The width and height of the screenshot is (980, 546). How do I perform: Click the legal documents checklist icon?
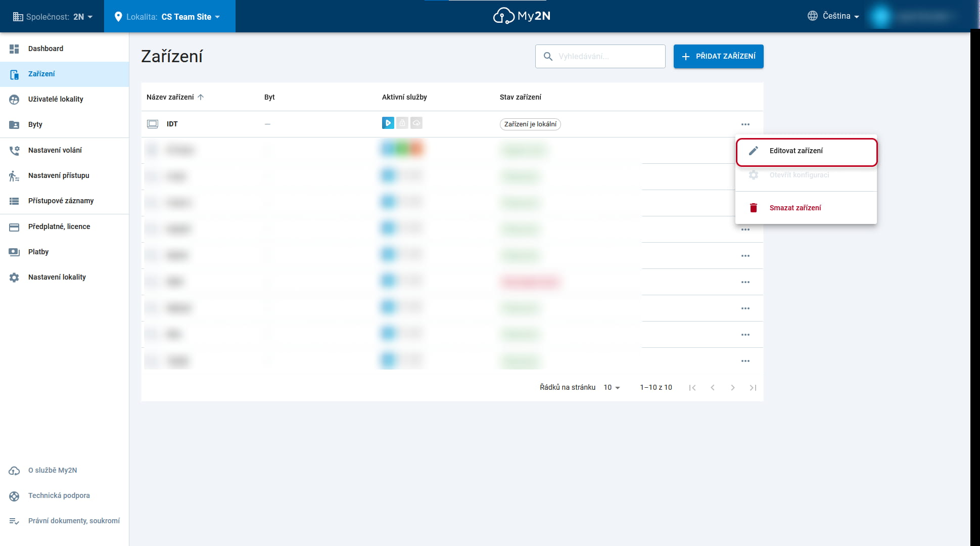(x=14, y=521)
